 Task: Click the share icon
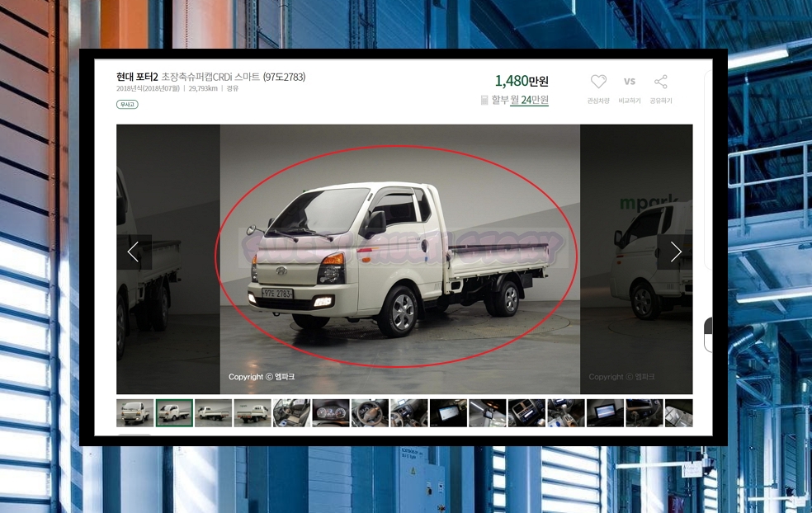(660, 82)
